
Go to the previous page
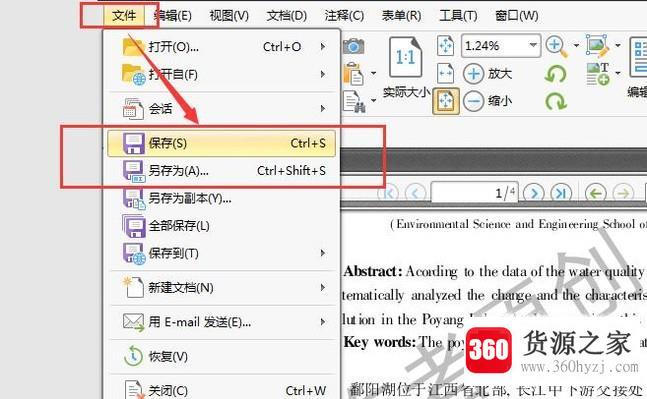415,193
